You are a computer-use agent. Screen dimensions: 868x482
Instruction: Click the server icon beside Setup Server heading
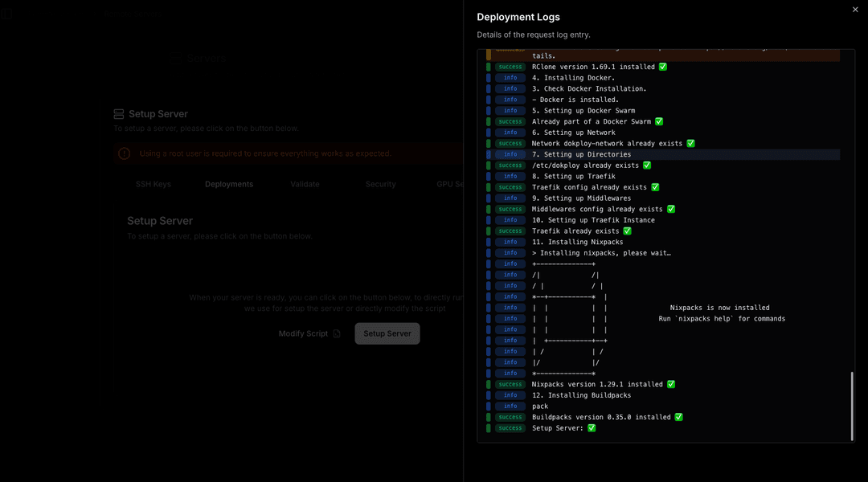[119, 113]
